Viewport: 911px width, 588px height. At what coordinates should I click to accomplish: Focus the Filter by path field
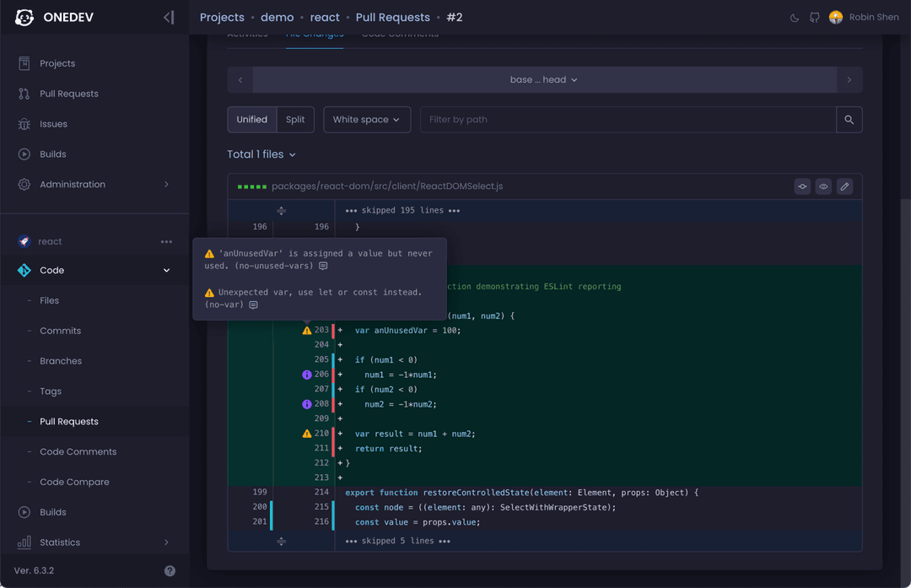pos(628,119)
